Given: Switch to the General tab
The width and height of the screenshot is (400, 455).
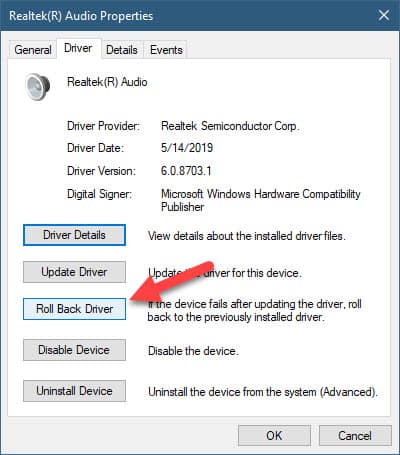Looking at the screenshot, I should 33,50.
